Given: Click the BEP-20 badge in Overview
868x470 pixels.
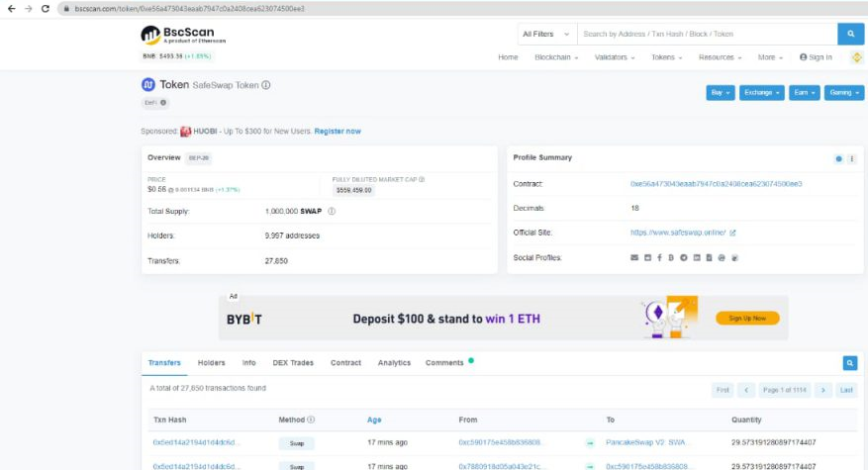Looking at the screenshot, I should point(199,158).
